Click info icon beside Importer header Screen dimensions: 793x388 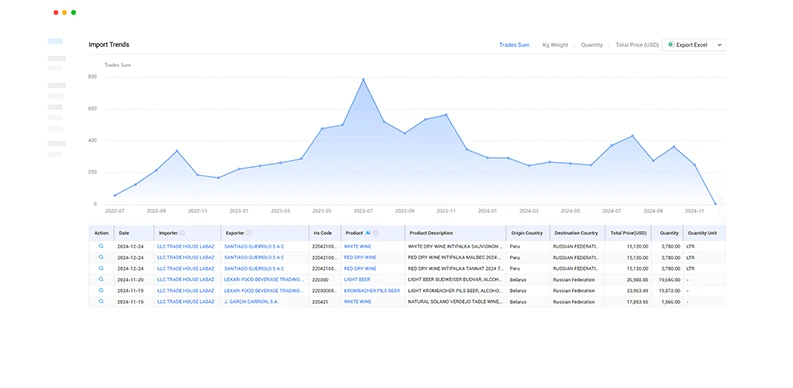tap(182, 233)
